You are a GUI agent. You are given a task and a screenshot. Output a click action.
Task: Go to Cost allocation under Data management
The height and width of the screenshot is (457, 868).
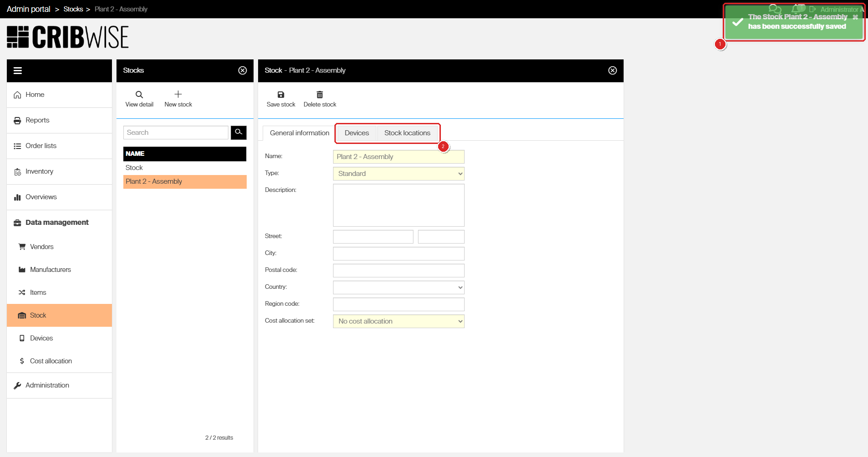click(59, 361)
